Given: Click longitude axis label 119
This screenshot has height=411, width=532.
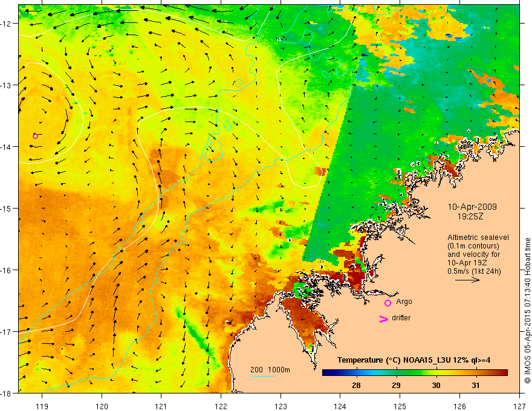Looking at the screenshot, I should (x=42, y=406).
